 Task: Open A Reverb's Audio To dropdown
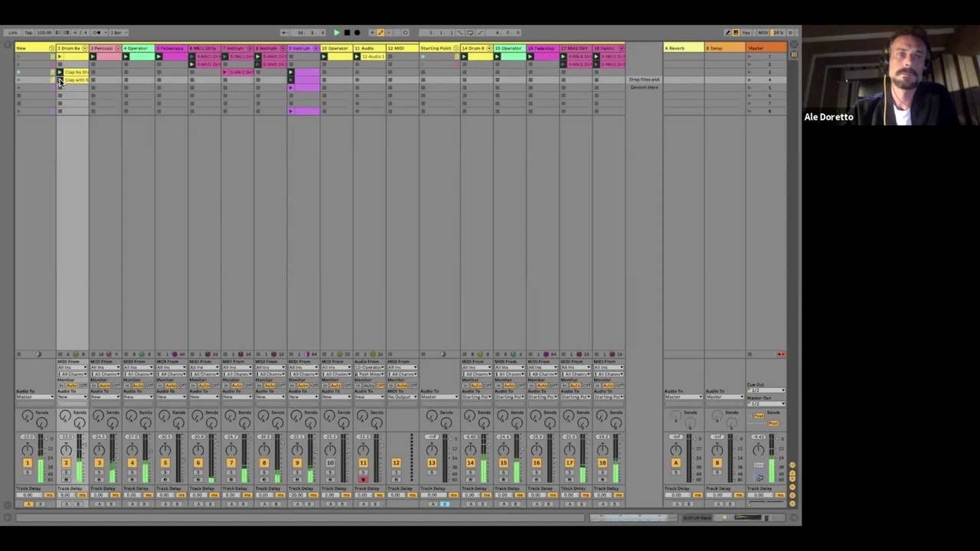[684, 396]
